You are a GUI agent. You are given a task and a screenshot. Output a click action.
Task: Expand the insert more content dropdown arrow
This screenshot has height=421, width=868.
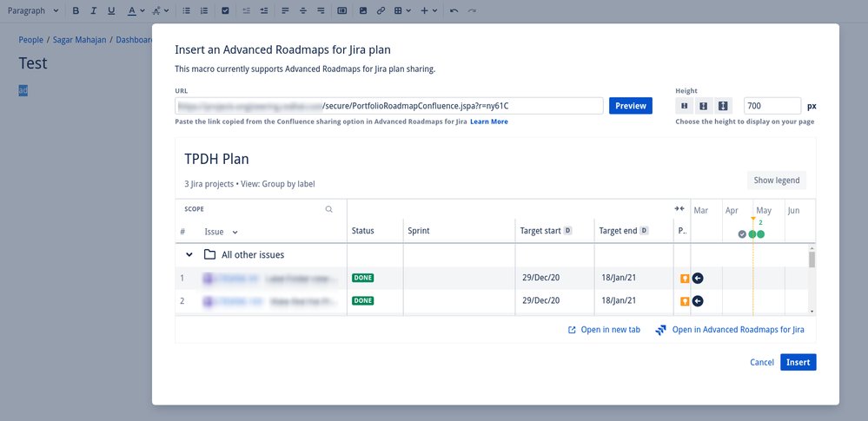(434, 10)
